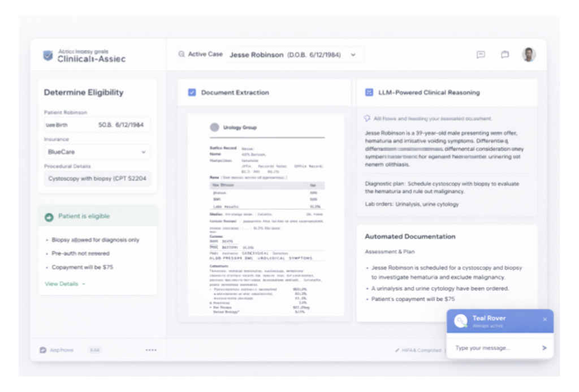Screen dimensions: 579x392
Task: Click the LLM-Powered Clinical Reasoning panel icon
Action: (x=369, y=92)
